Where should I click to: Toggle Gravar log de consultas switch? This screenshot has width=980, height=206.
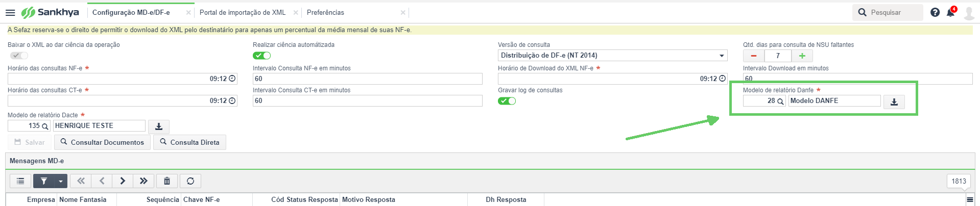pos(507,101)
